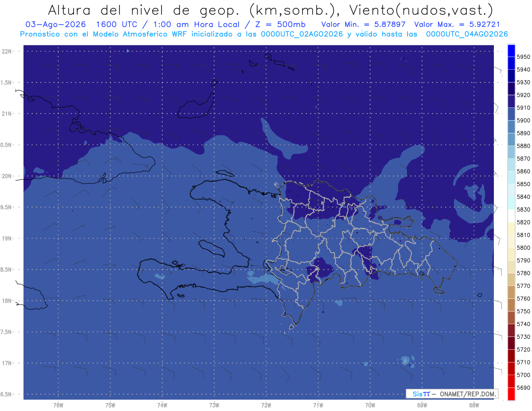Viewport: 532px width, 411px height.
Task: Pick the white swatch between 5820 and 5830
Action: pos(511,216)
